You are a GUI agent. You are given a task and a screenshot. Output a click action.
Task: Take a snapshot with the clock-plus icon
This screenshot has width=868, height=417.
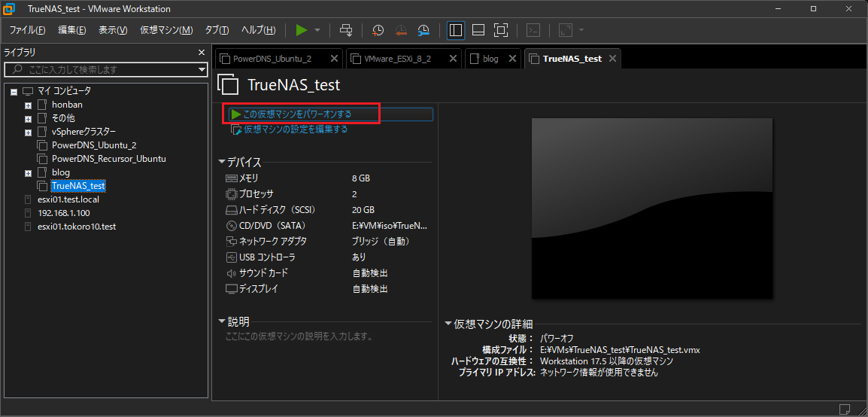click(x=378, y=30)
